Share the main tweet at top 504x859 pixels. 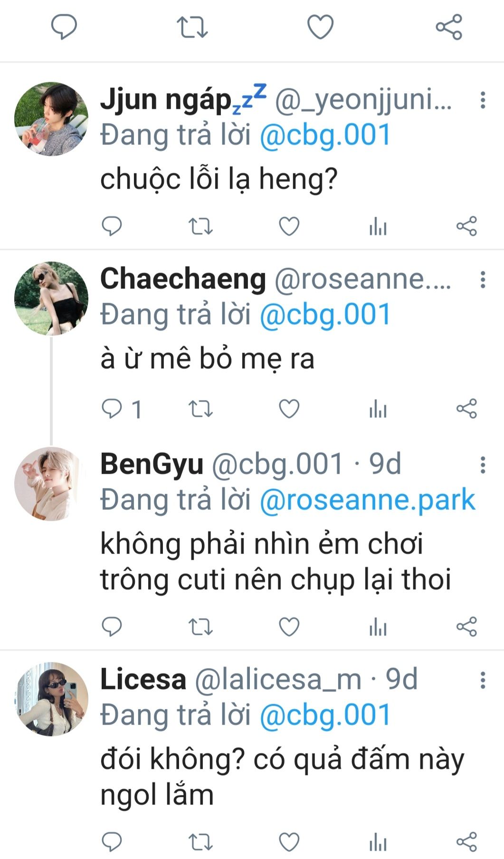pos(449,27)
